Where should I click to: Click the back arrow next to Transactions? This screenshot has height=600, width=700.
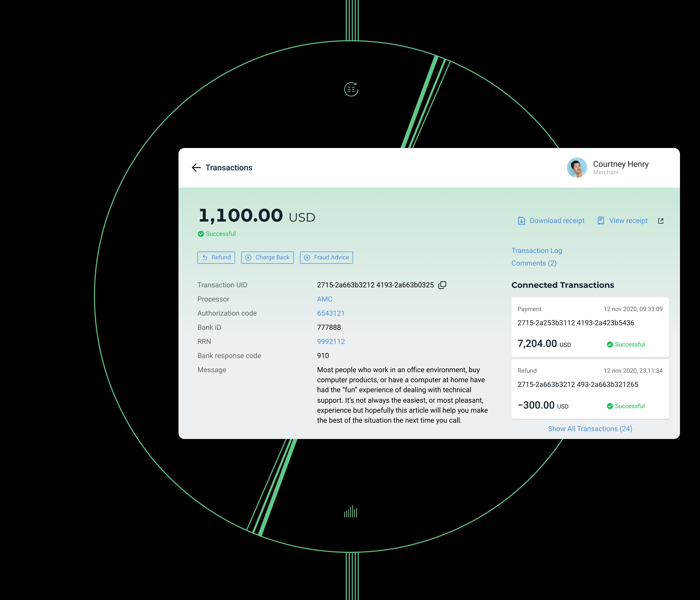tap(196, 167)
